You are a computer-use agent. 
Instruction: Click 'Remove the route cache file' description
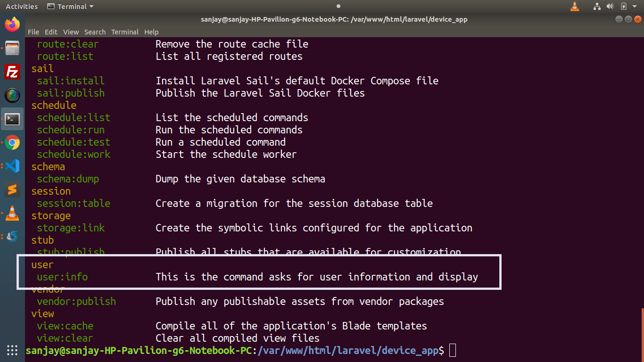(x=232, y=44)
